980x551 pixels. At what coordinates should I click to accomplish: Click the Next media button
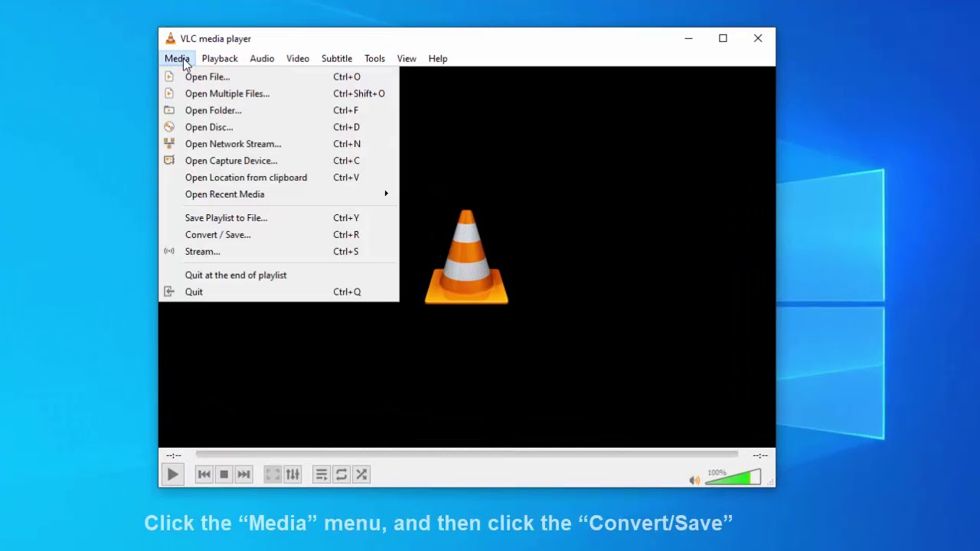pos(243,474)
